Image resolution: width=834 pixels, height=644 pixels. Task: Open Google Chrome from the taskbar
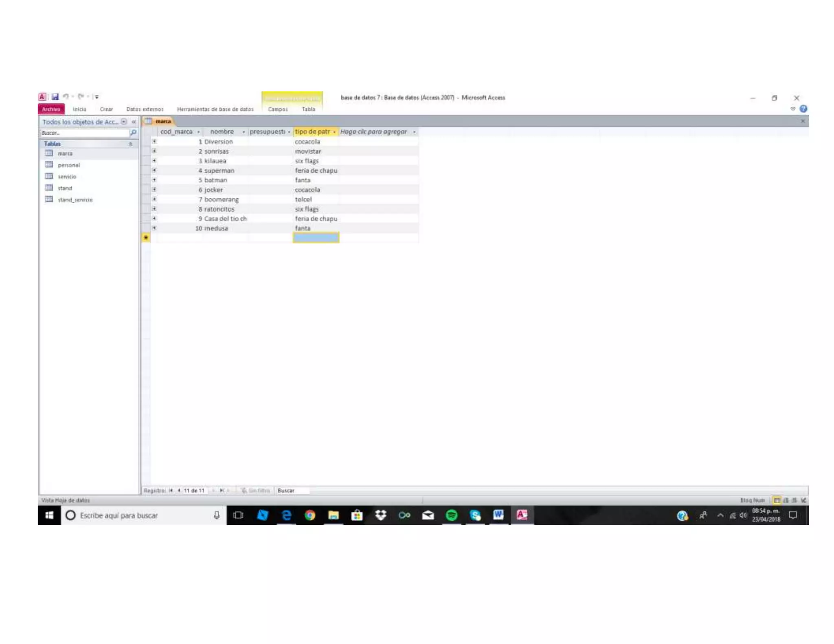click(310, 515)
